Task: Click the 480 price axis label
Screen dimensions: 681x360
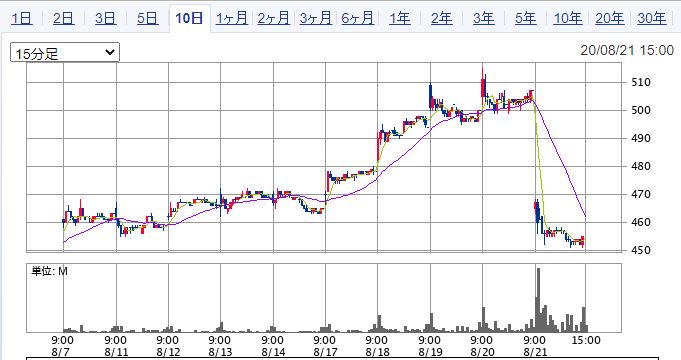Action: click(x=641, y=166)
